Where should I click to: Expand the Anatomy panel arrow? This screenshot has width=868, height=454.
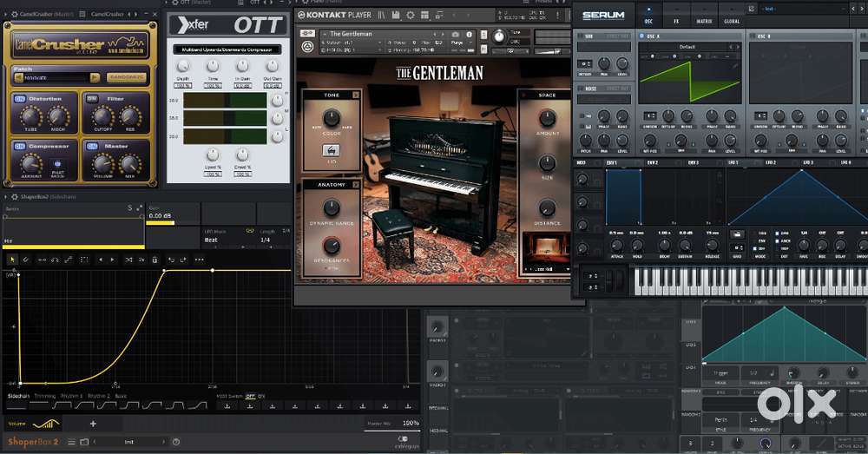click(x=356, y=184)
